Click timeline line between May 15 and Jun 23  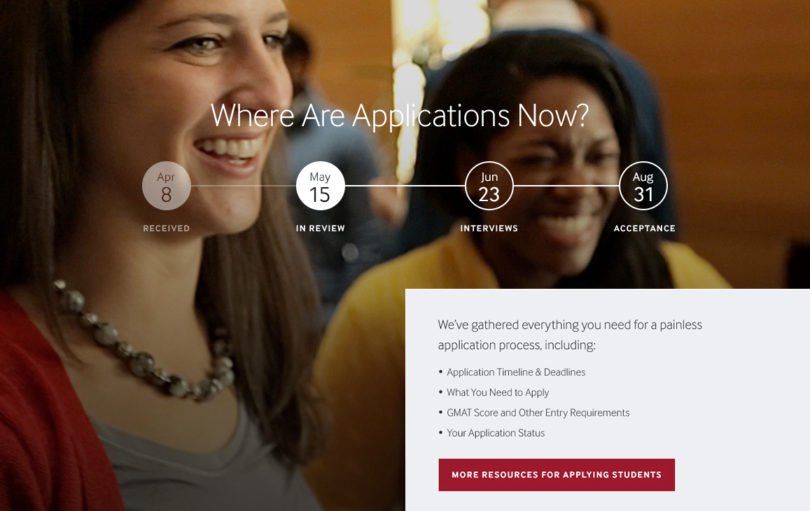[x=404, y=186]
